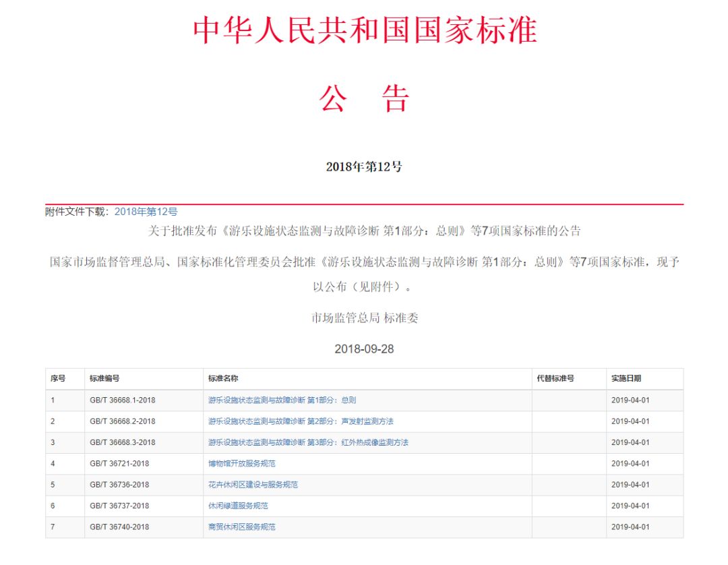The height and width of the screenshot is (565, 728).
Task: Select the line beginning 关于批准发布
Action: 364,231
